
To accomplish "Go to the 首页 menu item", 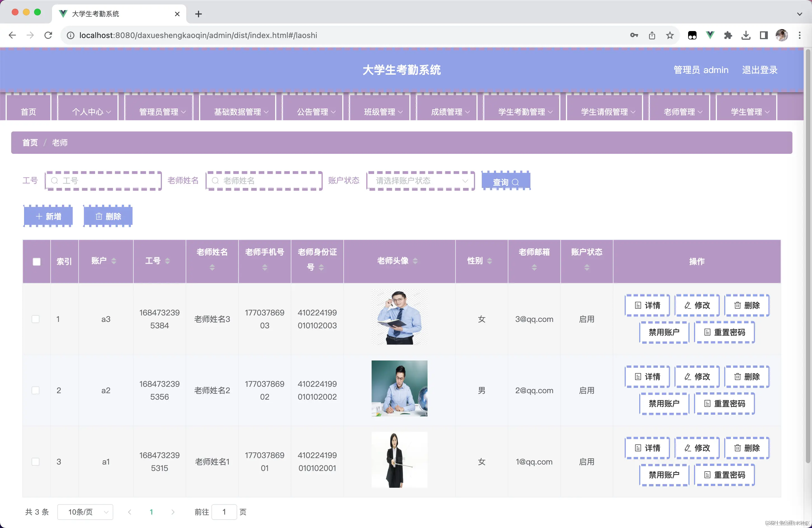I will coord(29,112).
